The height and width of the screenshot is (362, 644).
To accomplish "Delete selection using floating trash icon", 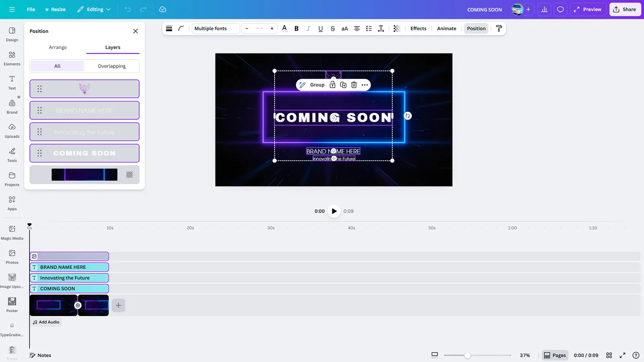I will tap(354, 85).
